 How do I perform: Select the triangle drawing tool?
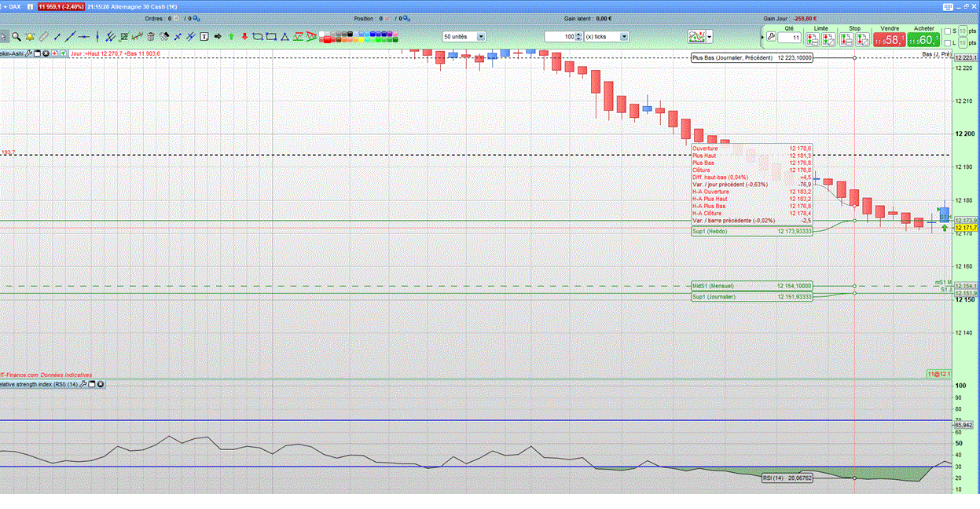pos(284,36)
